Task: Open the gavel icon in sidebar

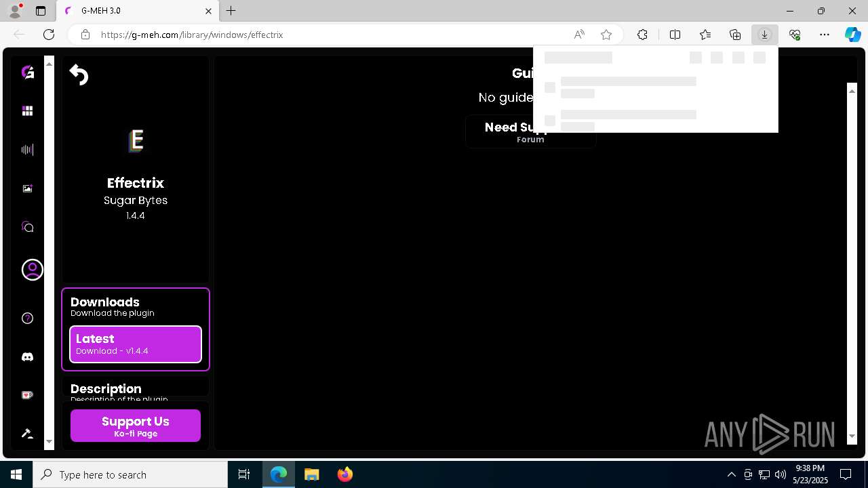Action: pyautogui.click(x=28, y=434)
